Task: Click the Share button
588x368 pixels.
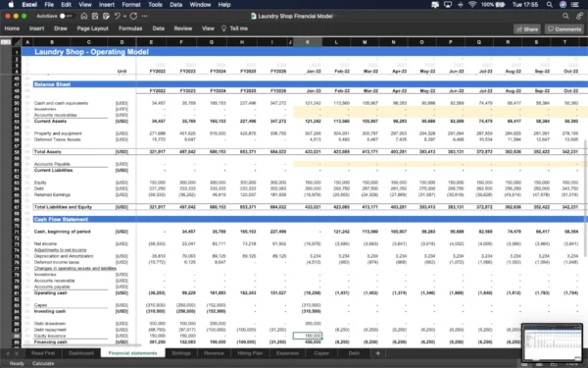Action: click(527, 28)
